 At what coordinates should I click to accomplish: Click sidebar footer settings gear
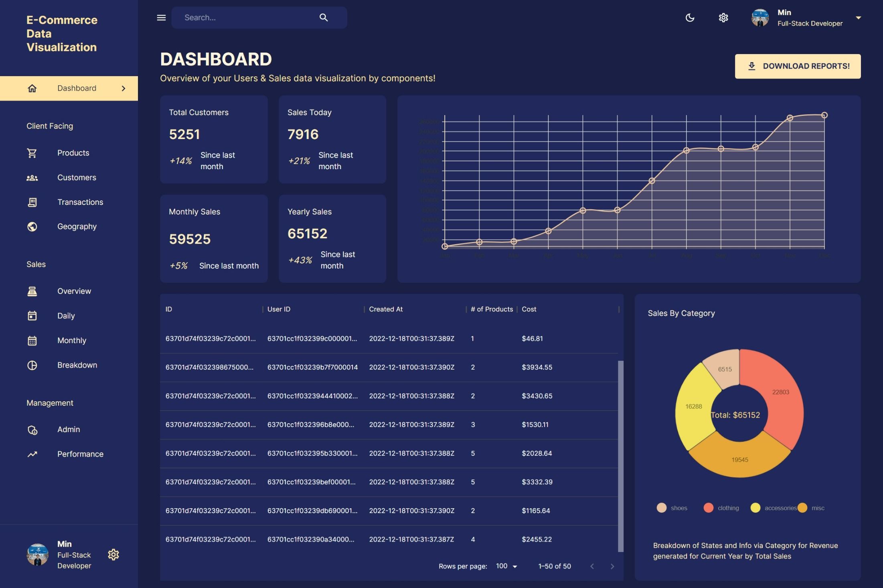[113, 555]
